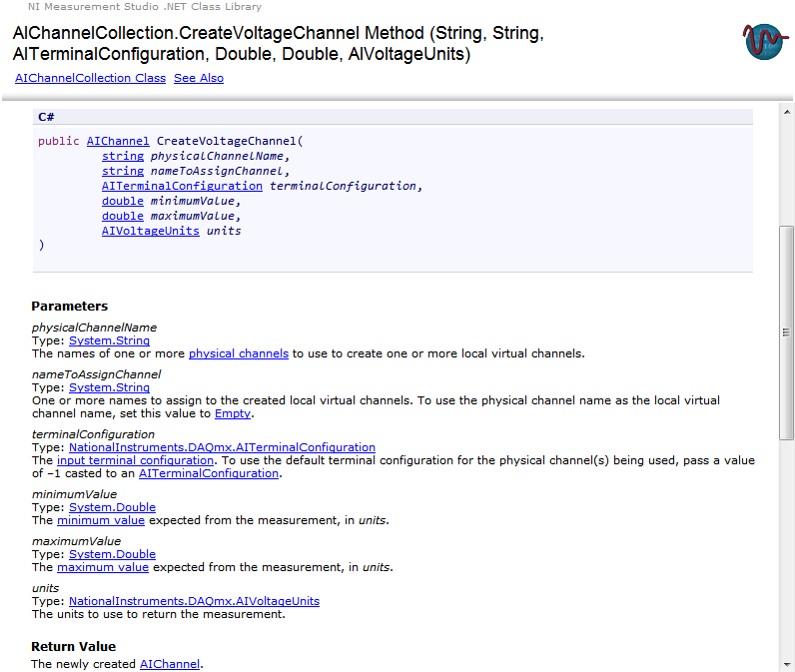Jump to the See Also section link
The image size is (795, 672).
(x=199, y=78)
